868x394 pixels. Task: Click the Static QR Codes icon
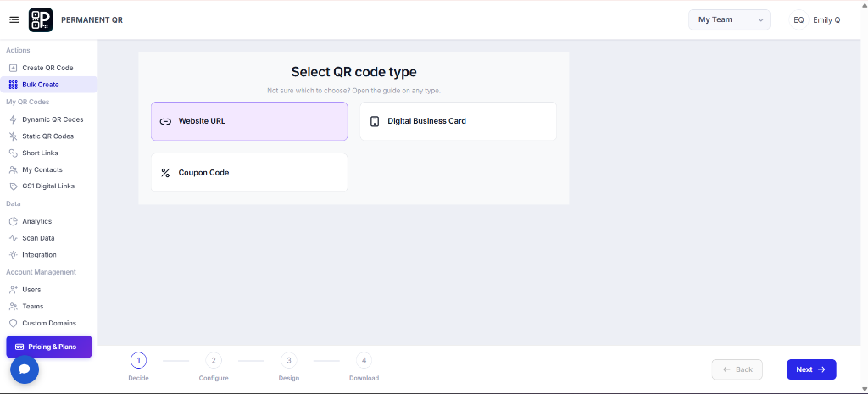pyautogui.click(x=14, y=136)
